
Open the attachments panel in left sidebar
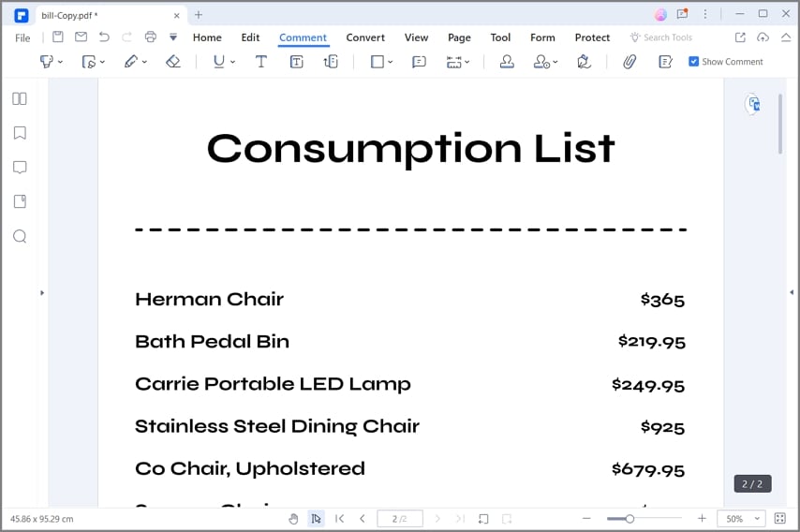[x=20, y=201]
